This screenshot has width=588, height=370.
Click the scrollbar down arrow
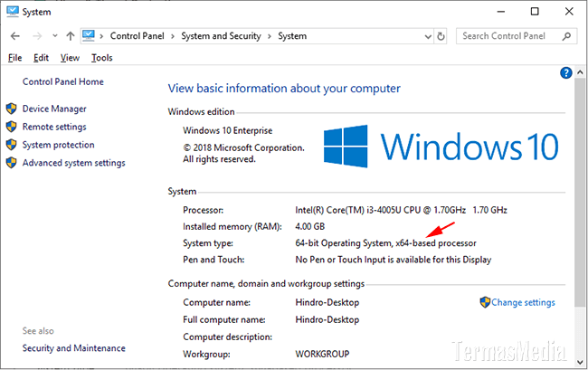[580, 362]
